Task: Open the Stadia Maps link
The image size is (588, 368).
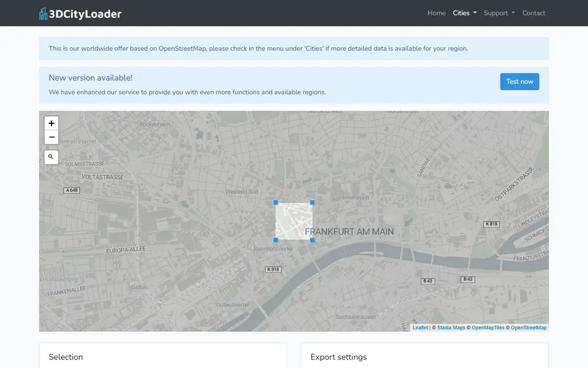Action: click(451, 328)
